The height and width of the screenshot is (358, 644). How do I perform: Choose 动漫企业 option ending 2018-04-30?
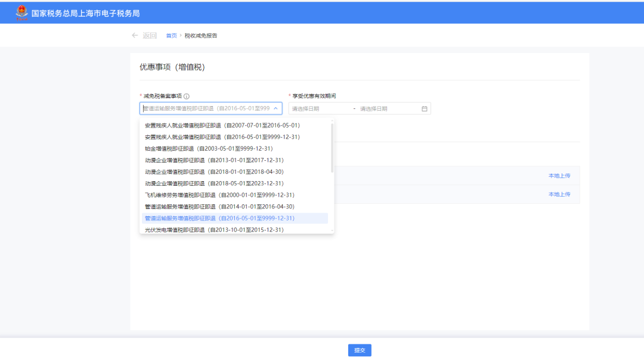point(214,172)
